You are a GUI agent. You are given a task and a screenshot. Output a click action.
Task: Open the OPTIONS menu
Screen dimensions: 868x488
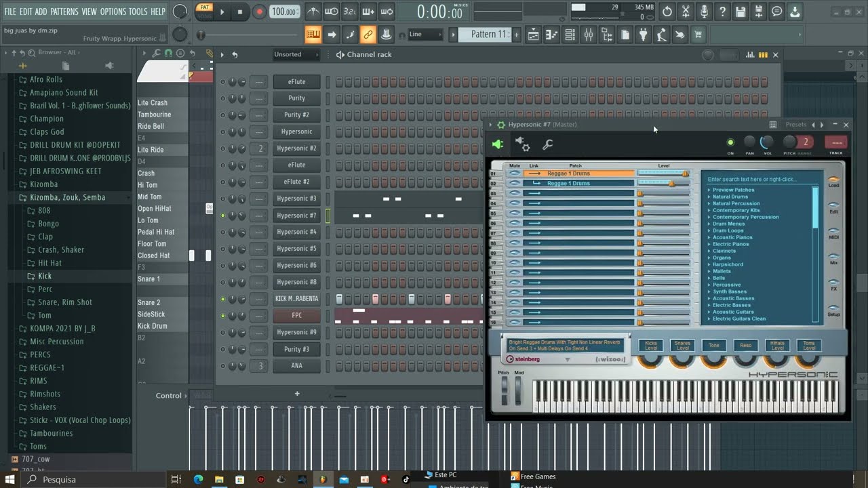(x=113, y=12)
